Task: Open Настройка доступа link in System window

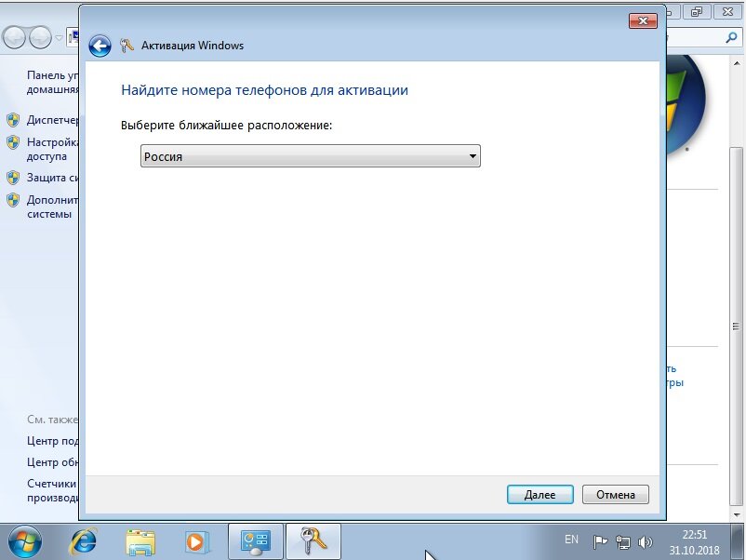Action: 52,149
